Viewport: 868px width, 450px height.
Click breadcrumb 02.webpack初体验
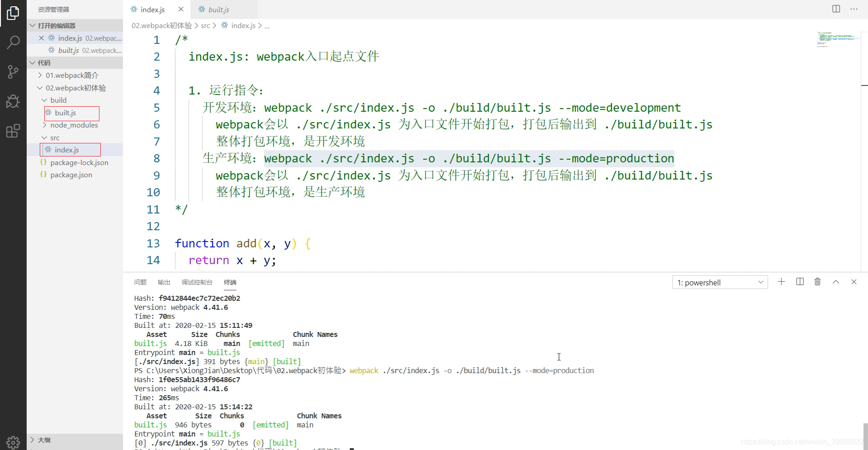162,26
